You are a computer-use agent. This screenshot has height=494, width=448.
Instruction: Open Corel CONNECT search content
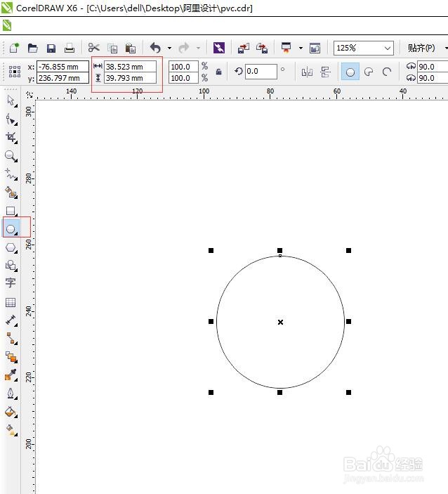(219, 48)
